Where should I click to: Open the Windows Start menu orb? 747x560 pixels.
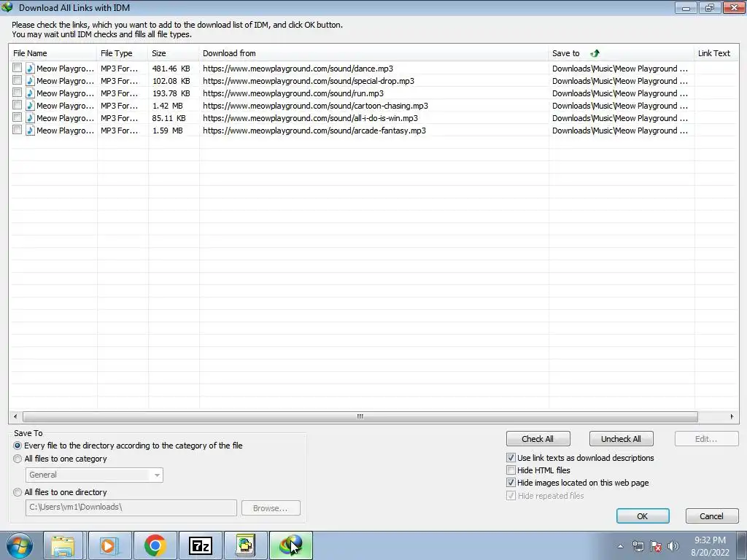point(20,545)
